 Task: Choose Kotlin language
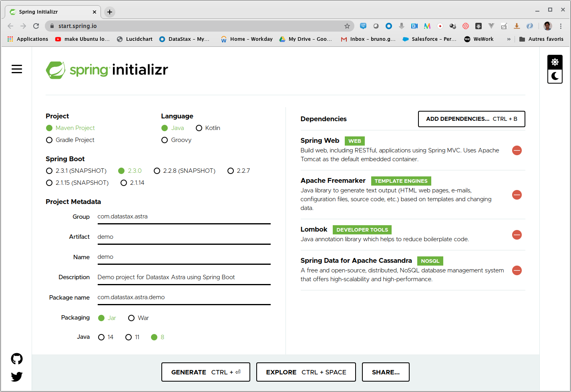click(x=208, y=128)
